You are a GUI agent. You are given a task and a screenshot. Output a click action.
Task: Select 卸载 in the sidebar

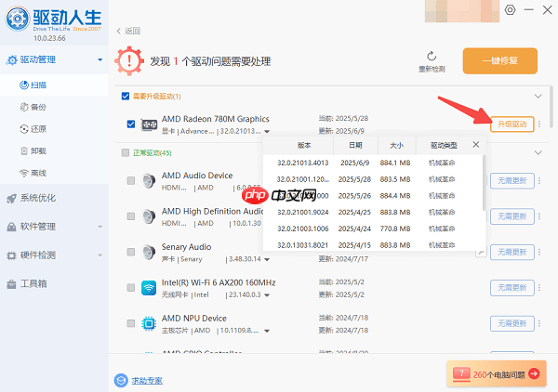point(54,151)
